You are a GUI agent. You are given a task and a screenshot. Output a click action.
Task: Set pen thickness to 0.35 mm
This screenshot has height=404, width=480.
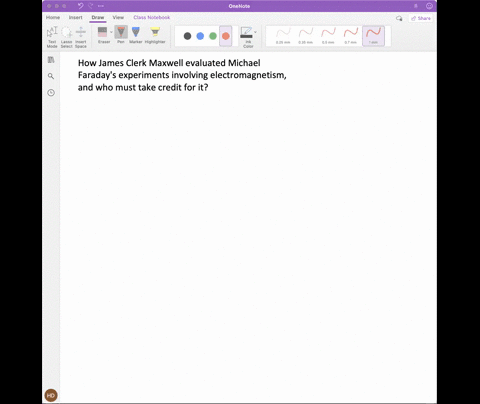pos(306,36)
